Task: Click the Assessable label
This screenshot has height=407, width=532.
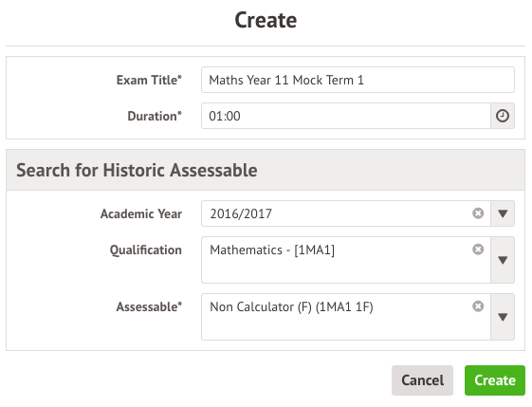Action: tap(149, 306)
